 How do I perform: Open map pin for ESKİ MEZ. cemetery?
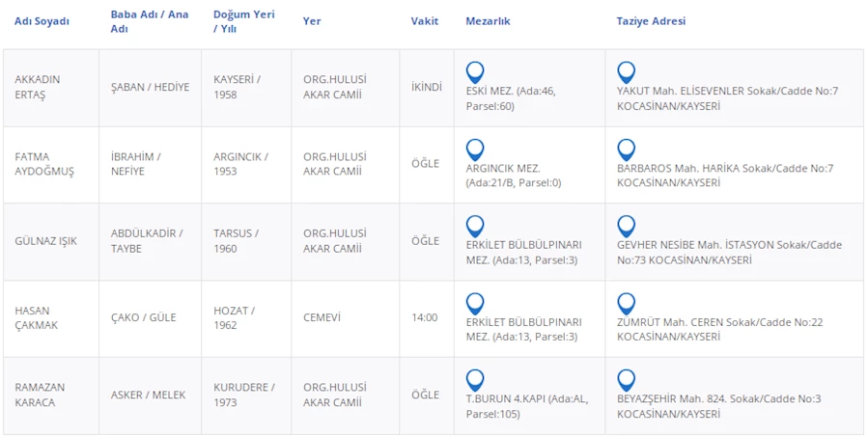point(475,71)
